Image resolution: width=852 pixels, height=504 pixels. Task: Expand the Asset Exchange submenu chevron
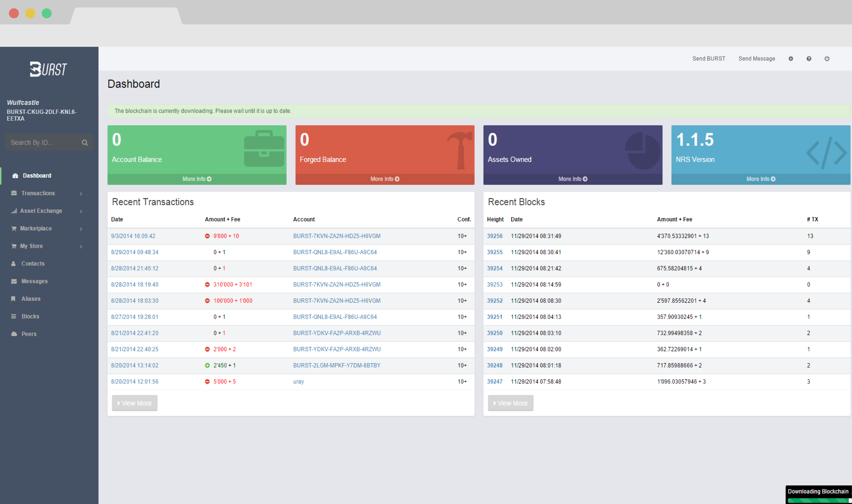[x=81, y=211]
